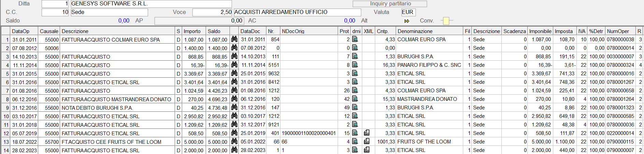Image resolution: width=644 pixels, height=154 pixels.
Task: Open dmi document icon for COLMAR row 1
Action: pos(355,39)
